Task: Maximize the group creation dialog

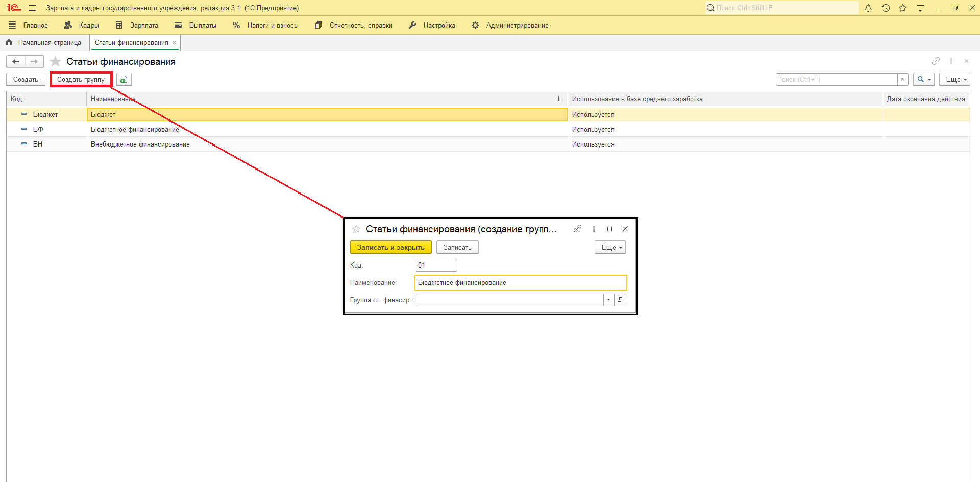Action: click(609, 229)
